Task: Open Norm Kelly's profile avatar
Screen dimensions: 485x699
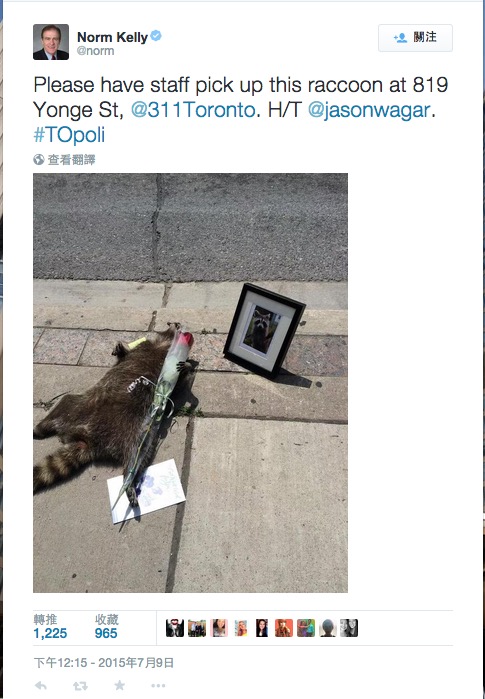Action: (51, 42)
